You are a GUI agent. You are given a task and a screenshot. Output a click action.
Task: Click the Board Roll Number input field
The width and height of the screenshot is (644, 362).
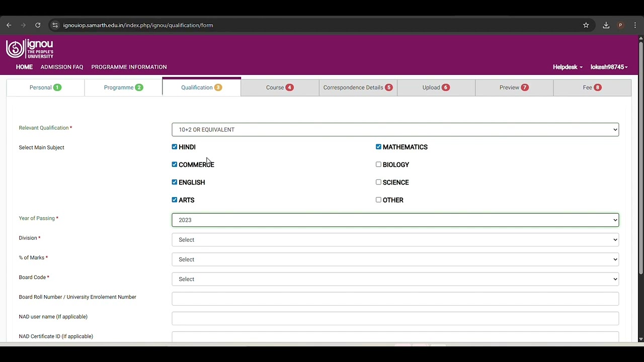[x=395, y=299]
